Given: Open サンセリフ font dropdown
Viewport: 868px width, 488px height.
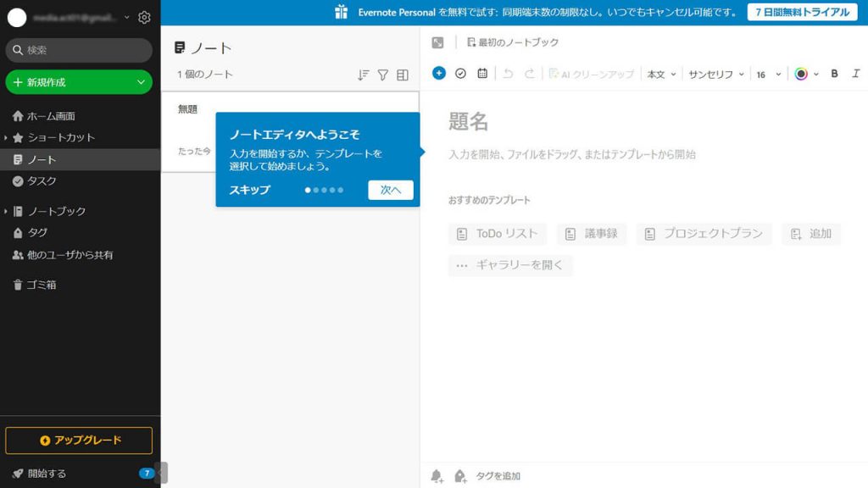Looking at the screenshot, I should coord(715,75).
